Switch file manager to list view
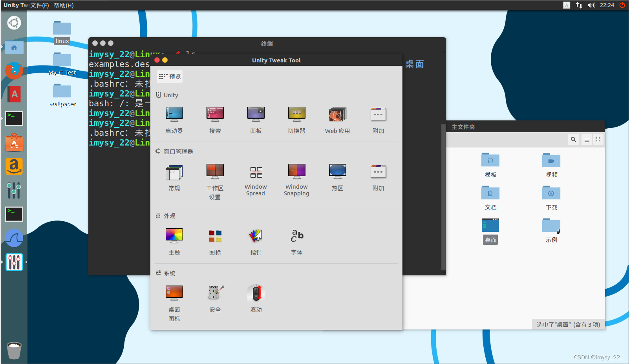Viewport: 629px width, 364px height. click(x=587, y=140)
